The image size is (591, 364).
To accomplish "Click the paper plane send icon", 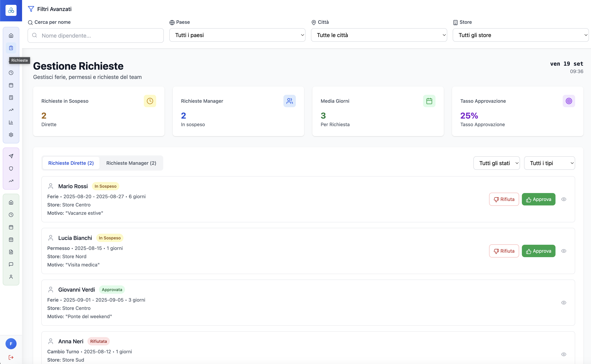I will 11,156.
